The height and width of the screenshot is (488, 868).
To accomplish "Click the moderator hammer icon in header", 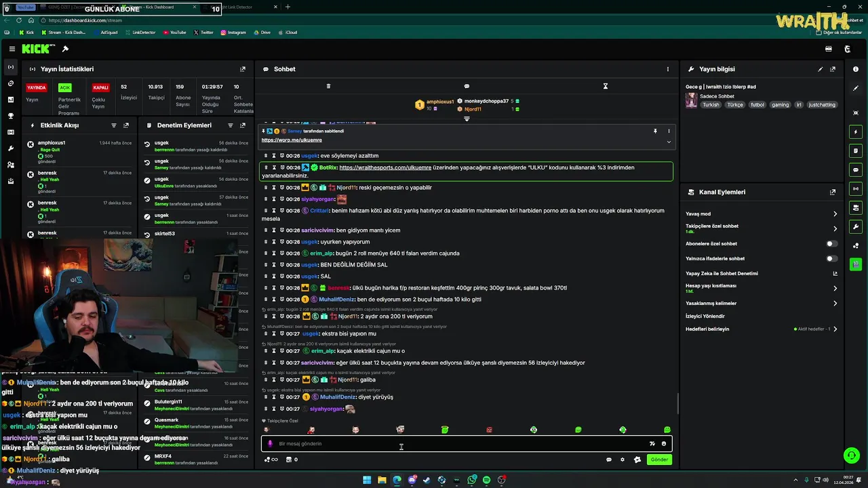I will click(x=65, y=49).
